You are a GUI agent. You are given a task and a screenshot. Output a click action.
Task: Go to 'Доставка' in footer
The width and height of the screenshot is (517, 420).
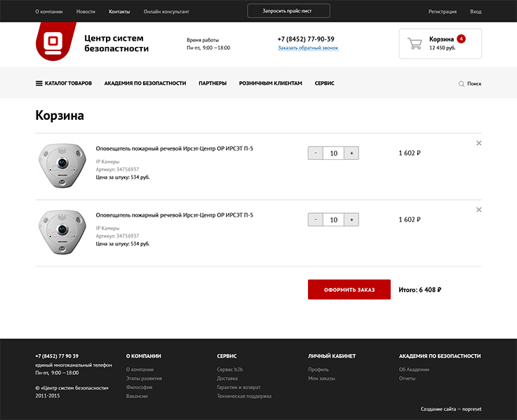click(x=227, y=379)
